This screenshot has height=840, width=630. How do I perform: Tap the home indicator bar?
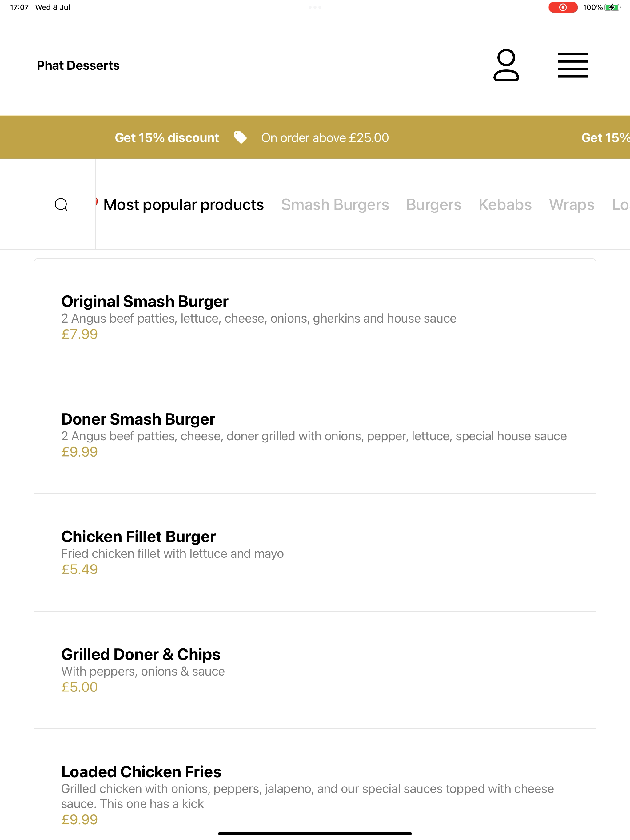point(315,834)
